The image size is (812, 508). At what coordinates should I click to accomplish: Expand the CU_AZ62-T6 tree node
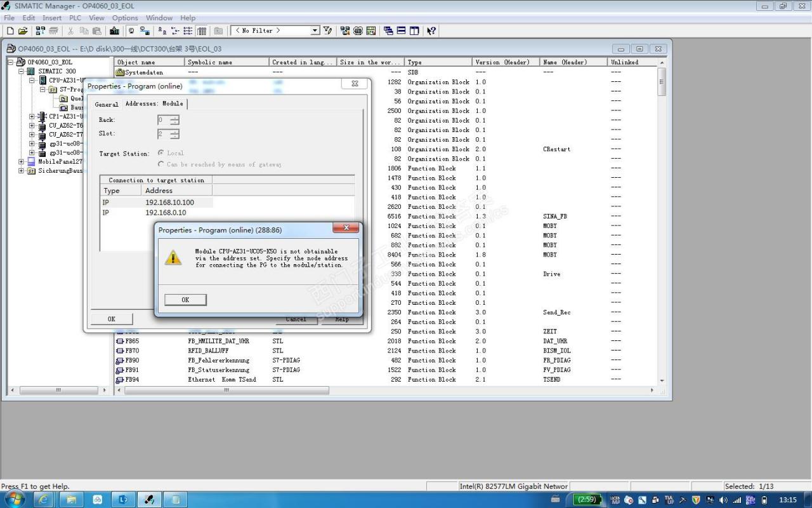point(32,126)
